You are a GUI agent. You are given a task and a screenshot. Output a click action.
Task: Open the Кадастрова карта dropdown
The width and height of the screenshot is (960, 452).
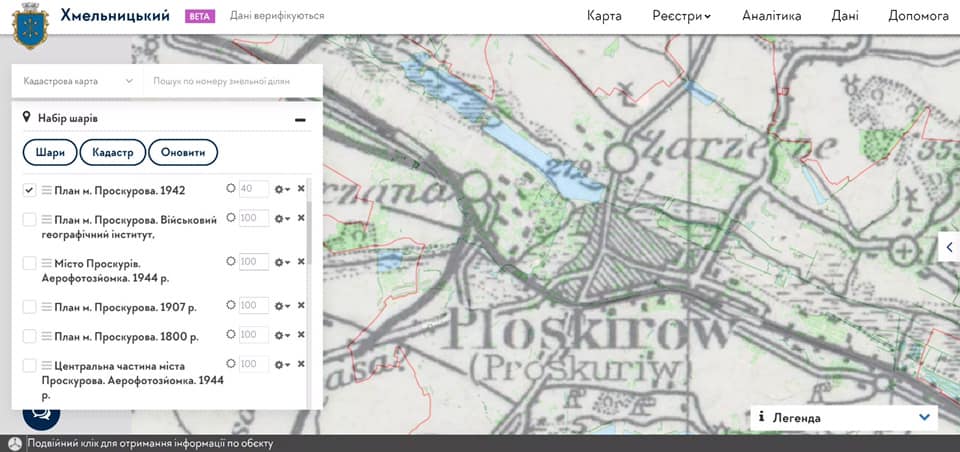(78, 81)
